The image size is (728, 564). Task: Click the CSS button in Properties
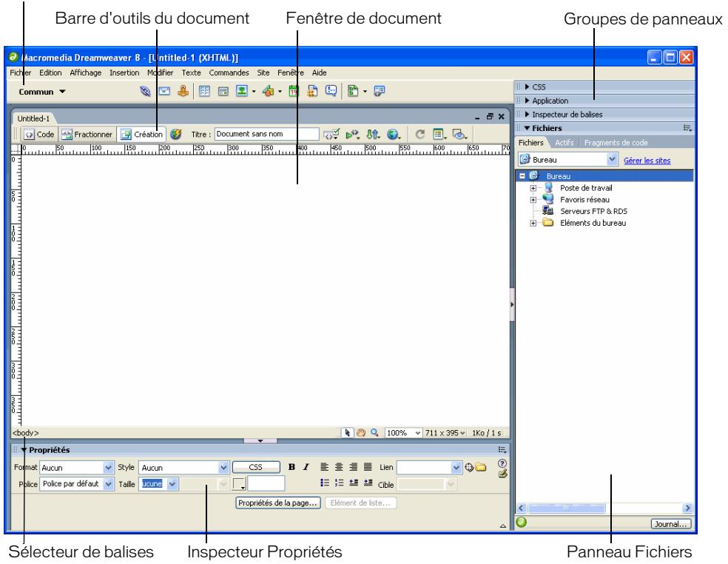pyautogui.click(x=256, y=467)
